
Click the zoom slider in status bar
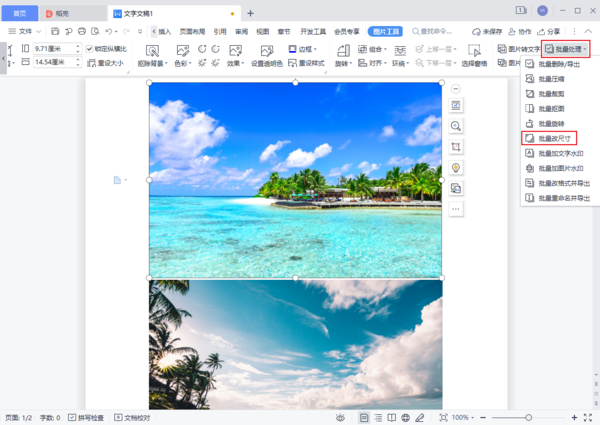tap(529, 417)
